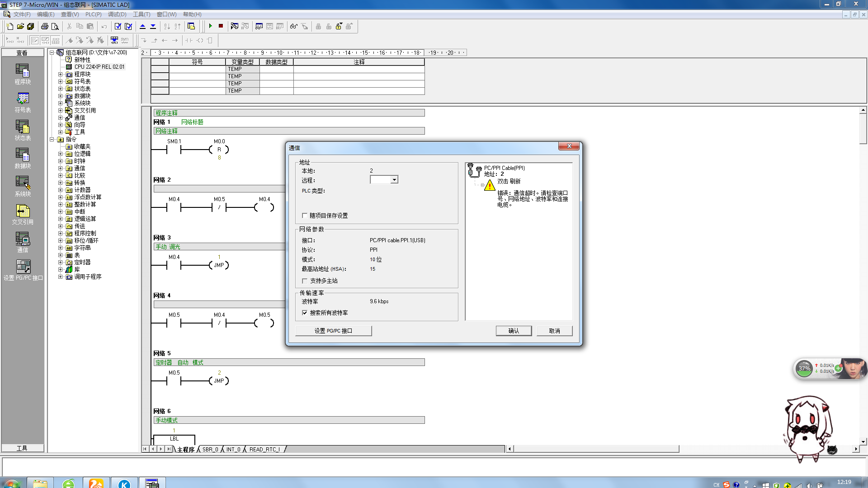Open the remote address dropdown
Image resolution: width=868 pixels, height=488 pixels.
[394, 180]
